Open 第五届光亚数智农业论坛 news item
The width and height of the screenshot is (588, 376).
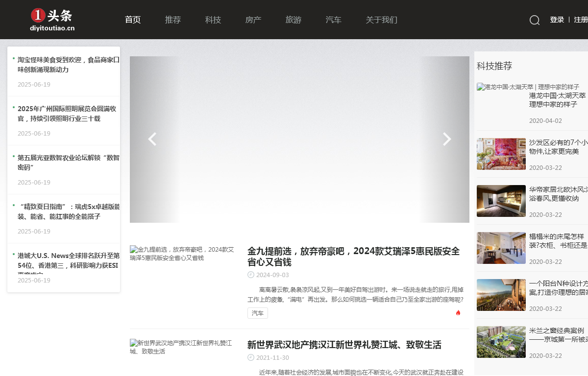click(x=69, y=163)
